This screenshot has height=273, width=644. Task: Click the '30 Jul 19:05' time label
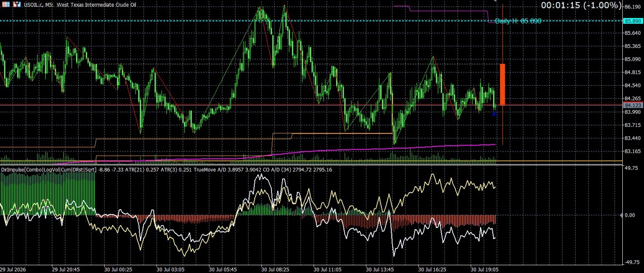(485, 270)
